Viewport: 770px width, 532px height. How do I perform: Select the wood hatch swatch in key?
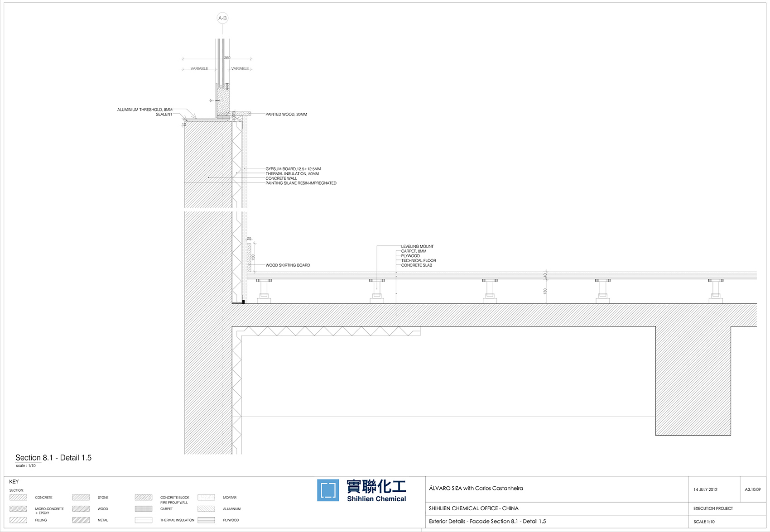click(81, 509)
